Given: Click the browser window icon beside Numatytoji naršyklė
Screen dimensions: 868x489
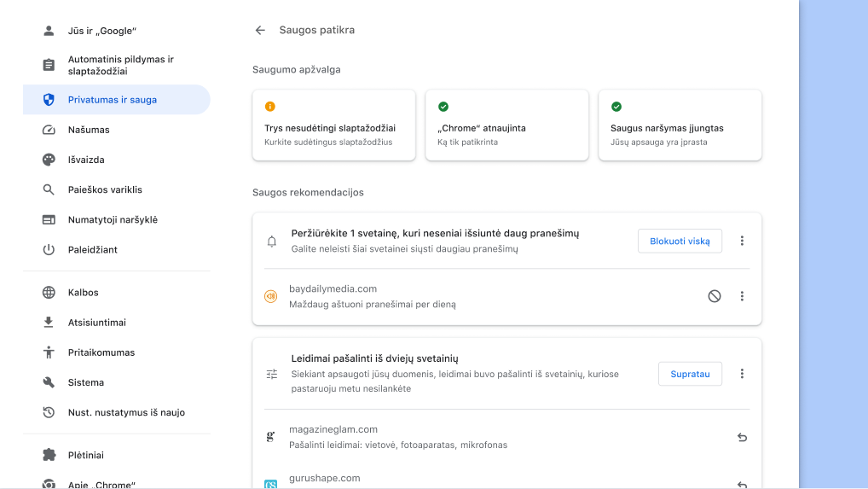Looking at the screenshot, I should [x=49, y=219].
